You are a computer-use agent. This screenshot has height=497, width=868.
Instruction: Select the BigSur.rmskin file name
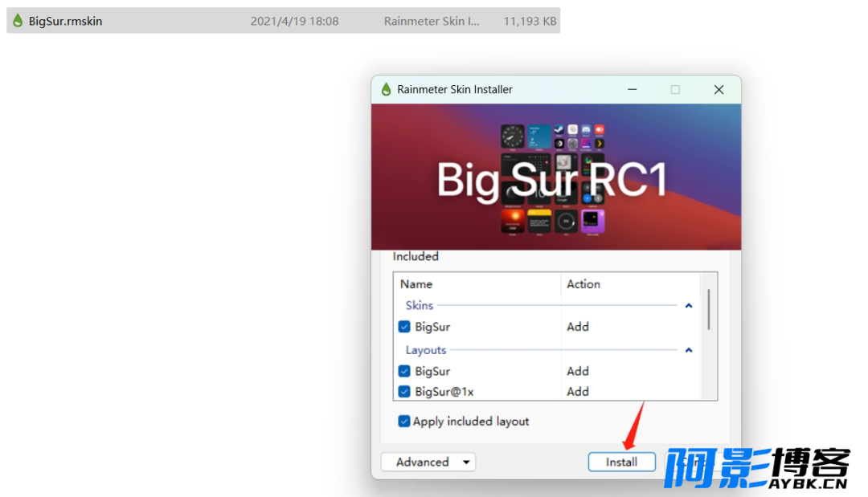click(x=65, y=21)
